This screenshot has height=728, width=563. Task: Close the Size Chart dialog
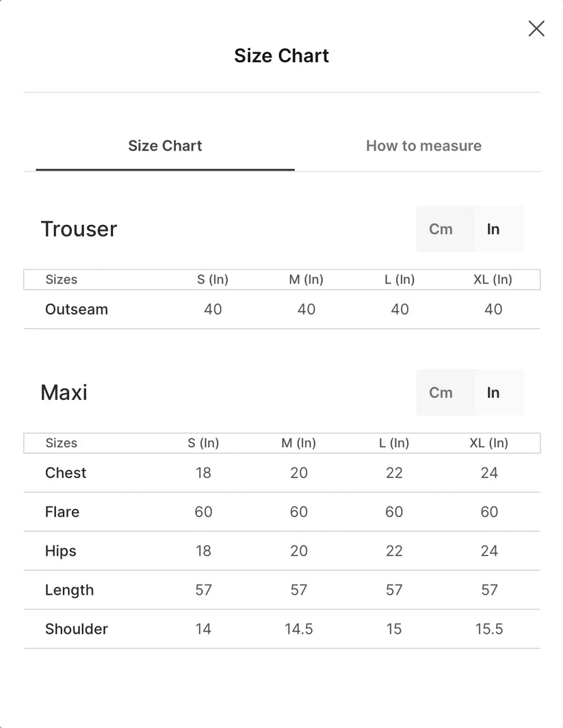point(536,28)
